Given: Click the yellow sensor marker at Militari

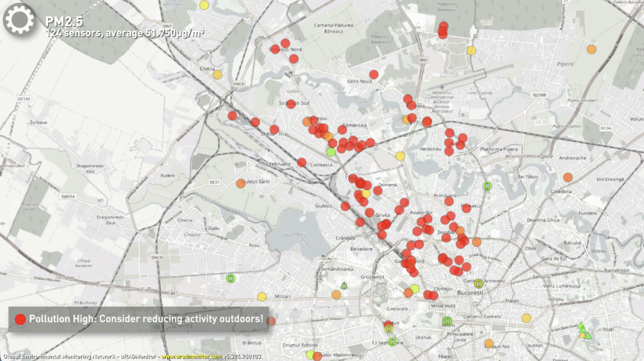Looking at the screenshot, I should [261, 297].
